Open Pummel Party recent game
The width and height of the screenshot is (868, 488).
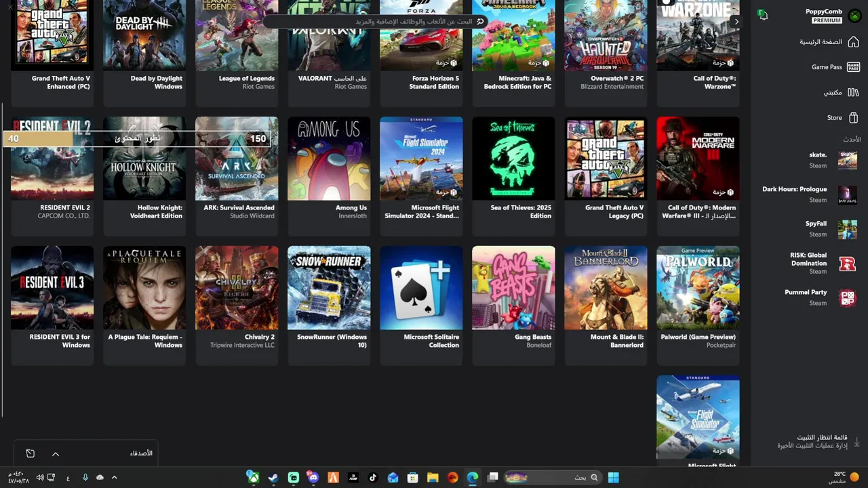[821, 298]
